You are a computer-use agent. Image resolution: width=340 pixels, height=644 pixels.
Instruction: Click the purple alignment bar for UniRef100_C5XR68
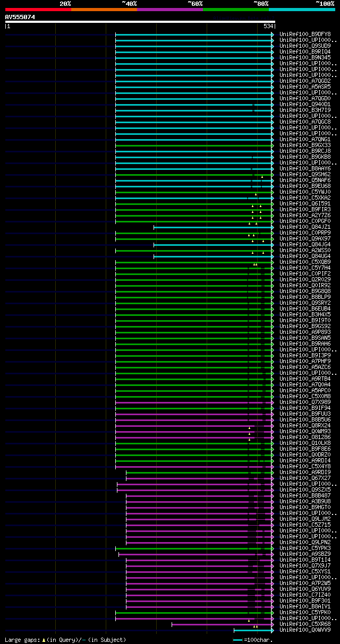pyautogui.click(x=221, y=624)
